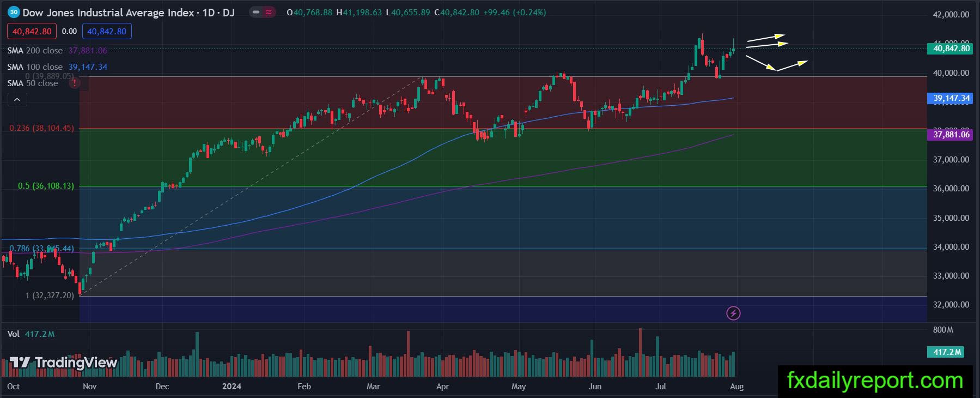Click the green 40,842.80 price axis tag
Screen dimensions: 980x398
[951, 49]
